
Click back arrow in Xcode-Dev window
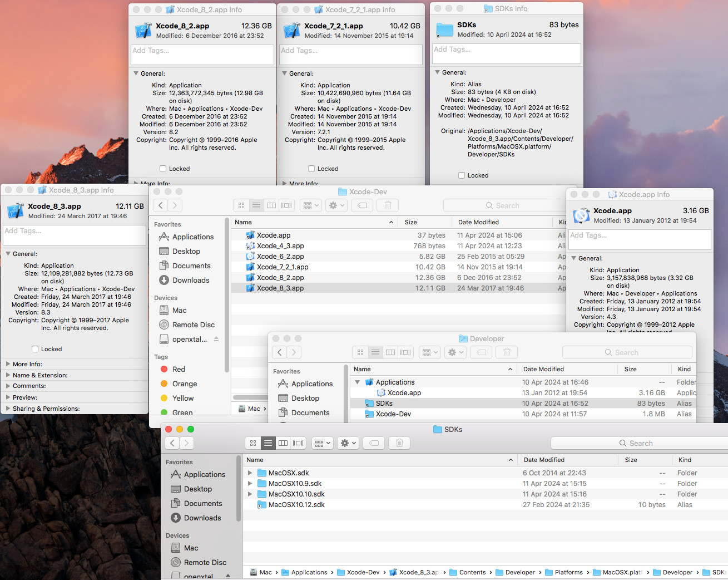(161, 205)
